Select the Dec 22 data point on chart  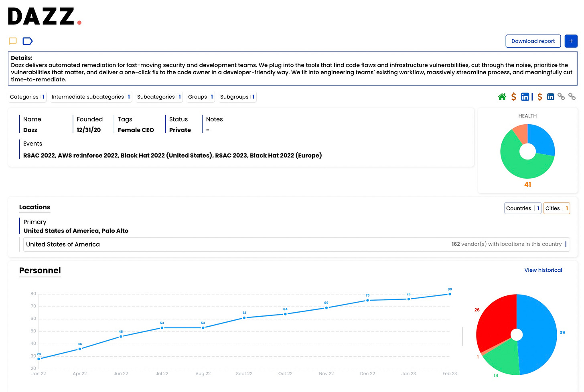coord(367,300)
